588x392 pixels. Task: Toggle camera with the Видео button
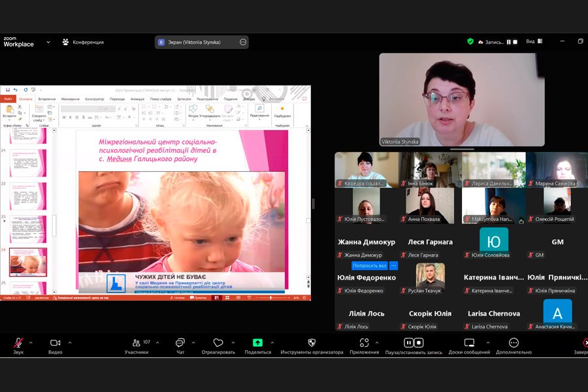pos(55,343)
